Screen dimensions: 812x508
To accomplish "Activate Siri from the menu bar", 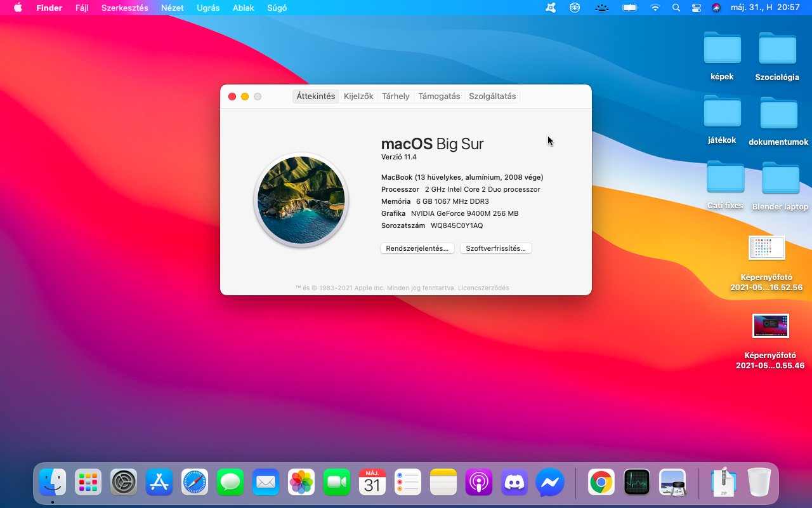I will click(x=716, y=8).
